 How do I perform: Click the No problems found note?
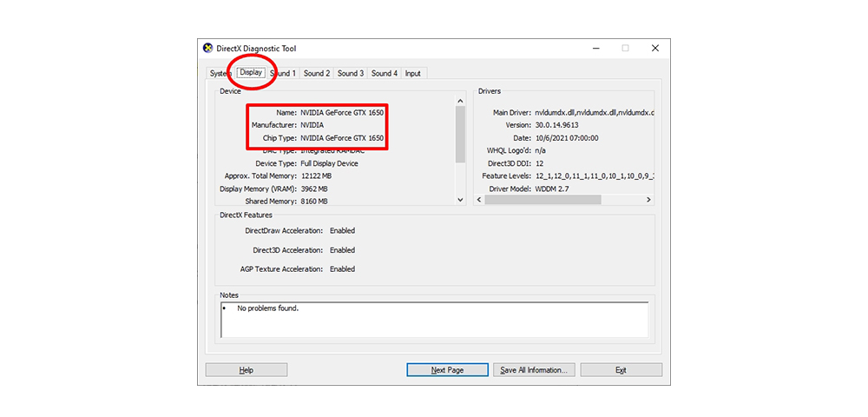pyautogui.click(x=268, y=308)
